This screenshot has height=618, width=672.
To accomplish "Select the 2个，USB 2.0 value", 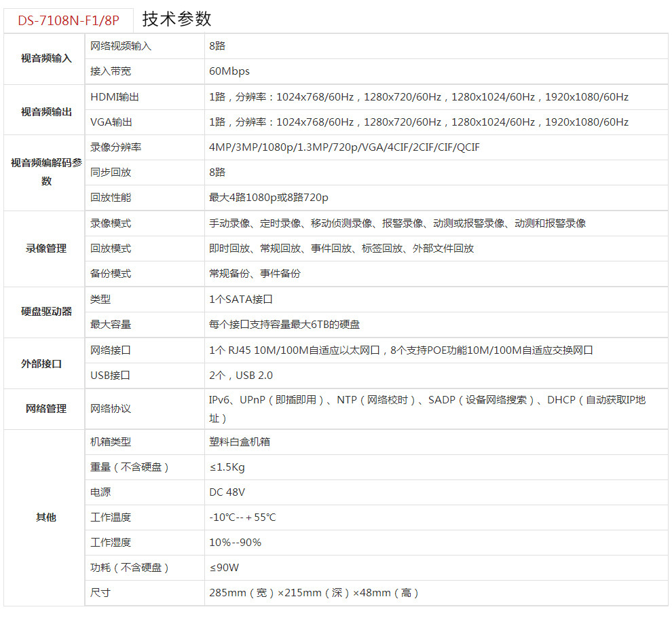I will [x=241, y=376].
